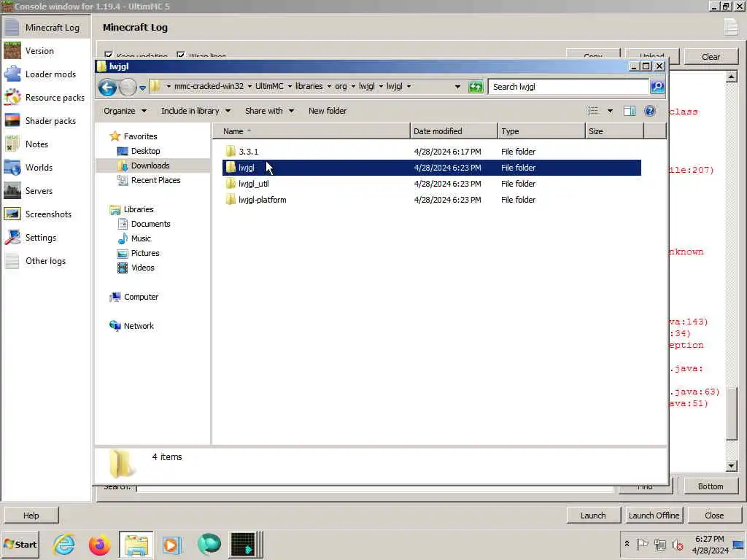Sort by Name column header

pos(311,131)
